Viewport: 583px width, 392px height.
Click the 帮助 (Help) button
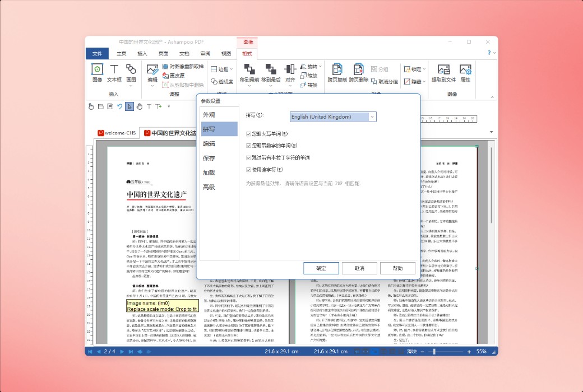point(397,268)
